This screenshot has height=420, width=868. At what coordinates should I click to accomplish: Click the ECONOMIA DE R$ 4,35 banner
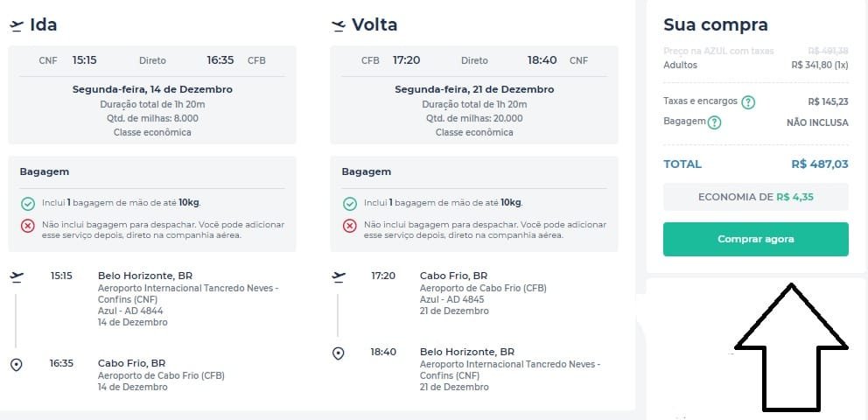756,197
